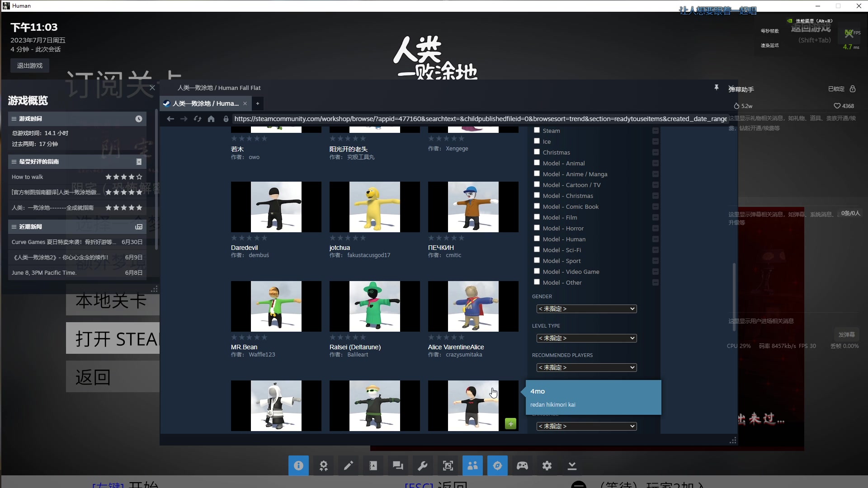
Task: Open overlay settings gear icon
Action: pos(547,465)
